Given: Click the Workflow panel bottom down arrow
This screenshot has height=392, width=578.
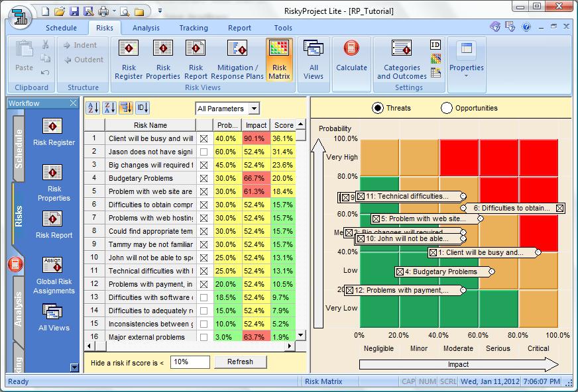Looking at the screenshot, I should 74,367.
